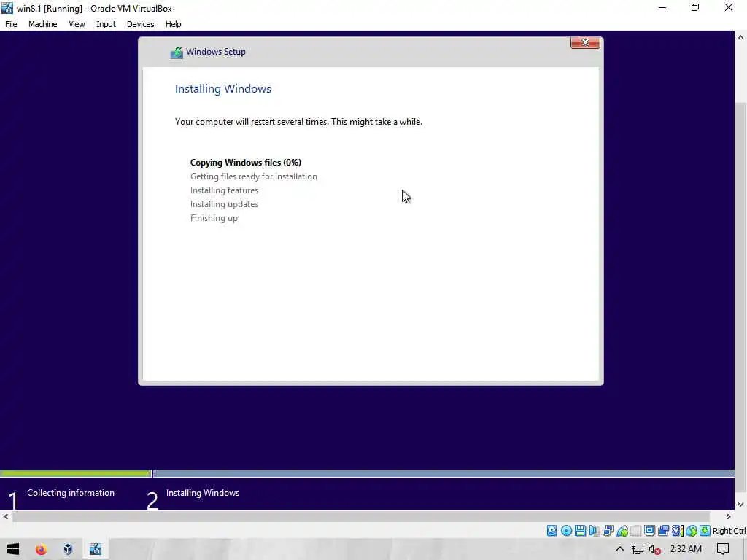
Task: Open the Windows Start button
Action: coord(13,549)
